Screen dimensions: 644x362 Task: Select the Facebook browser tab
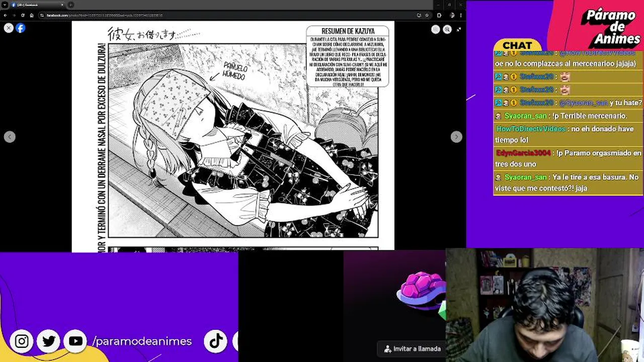tap(37, 5)
